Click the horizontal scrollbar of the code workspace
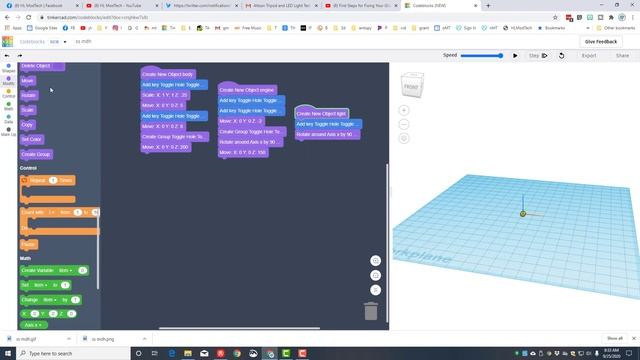Screen dimensions: 640x360 point(239,328)
